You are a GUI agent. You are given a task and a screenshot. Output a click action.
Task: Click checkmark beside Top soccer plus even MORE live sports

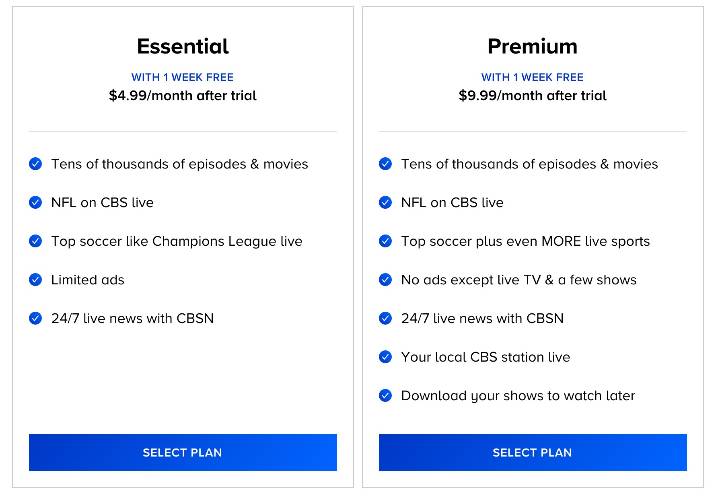point(385,241)
